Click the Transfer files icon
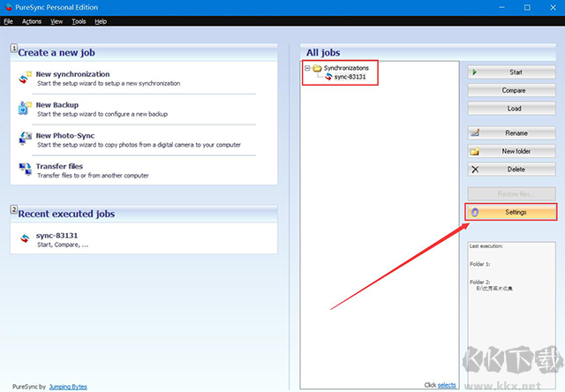 coord(25,169)
